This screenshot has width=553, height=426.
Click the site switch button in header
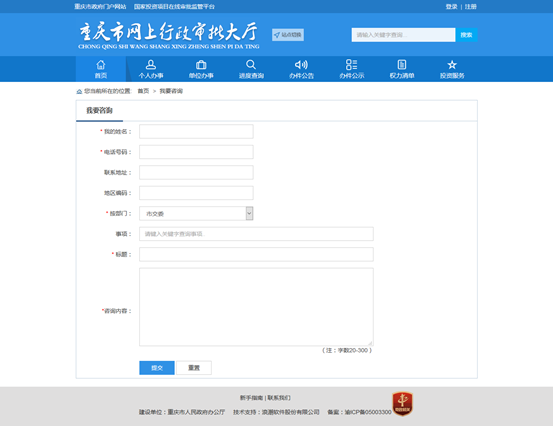[288, 35]
